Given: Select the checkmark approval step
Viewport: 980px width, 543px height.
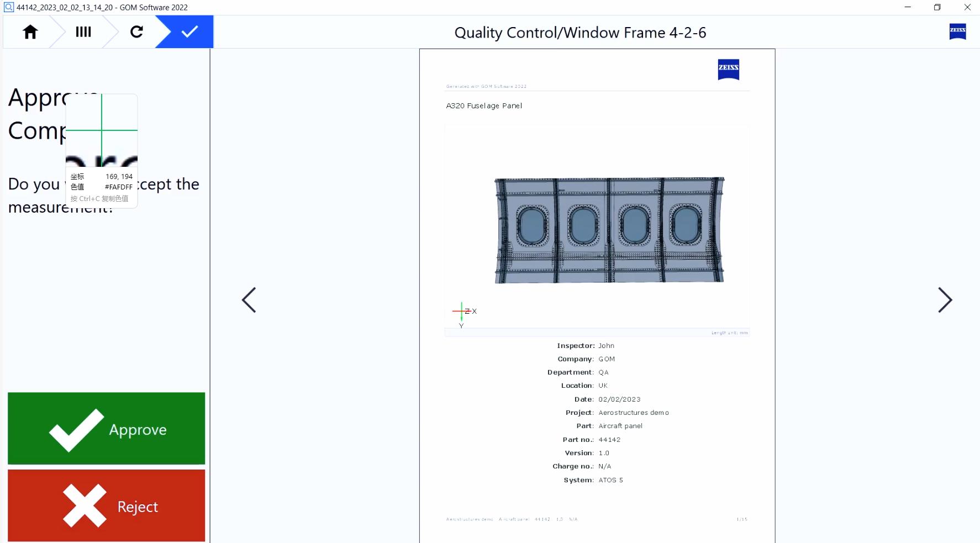Looking at the screenshot, I should tap(189, 32).
